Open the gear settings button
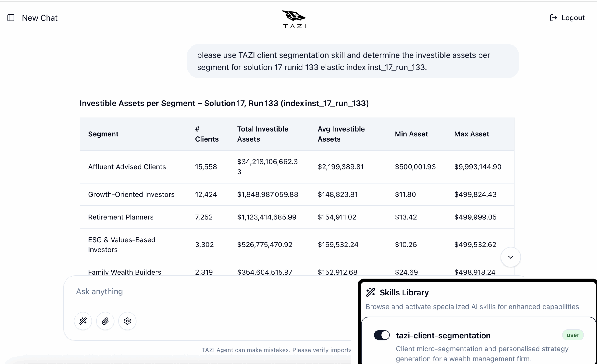597x364 pixels. click(127, 321)
